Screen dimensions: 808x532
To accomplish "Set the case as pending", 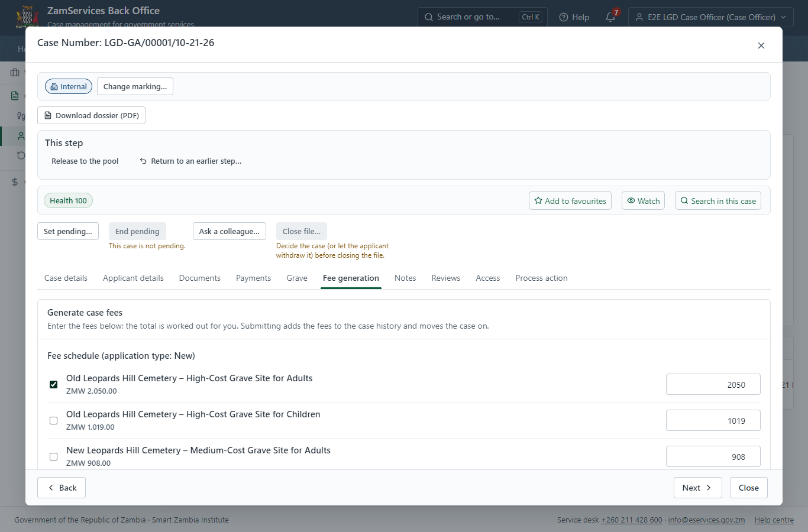I will point(68,231).
